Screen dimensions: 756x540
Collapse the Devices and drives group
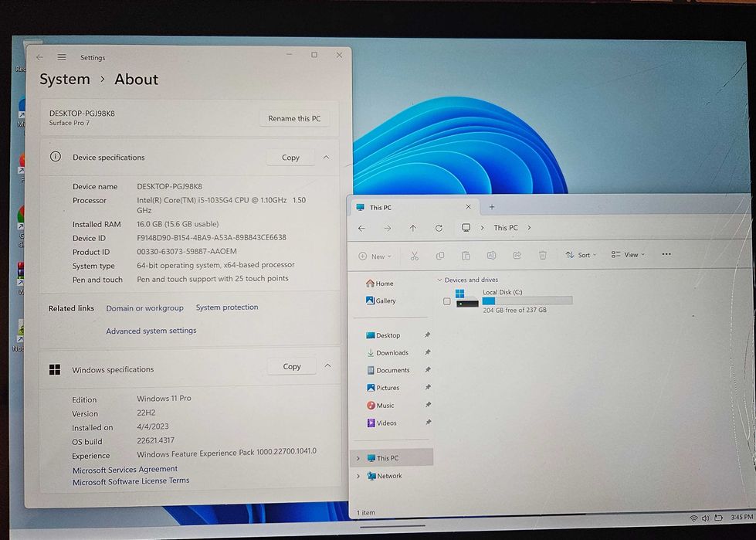point(439,280)
